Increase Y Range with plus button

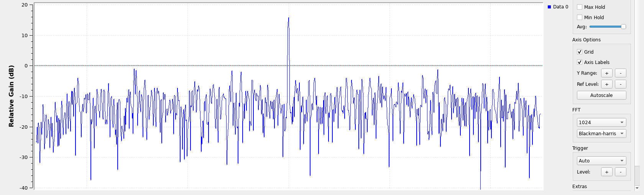pyautogui.click(x=606, y=73)
